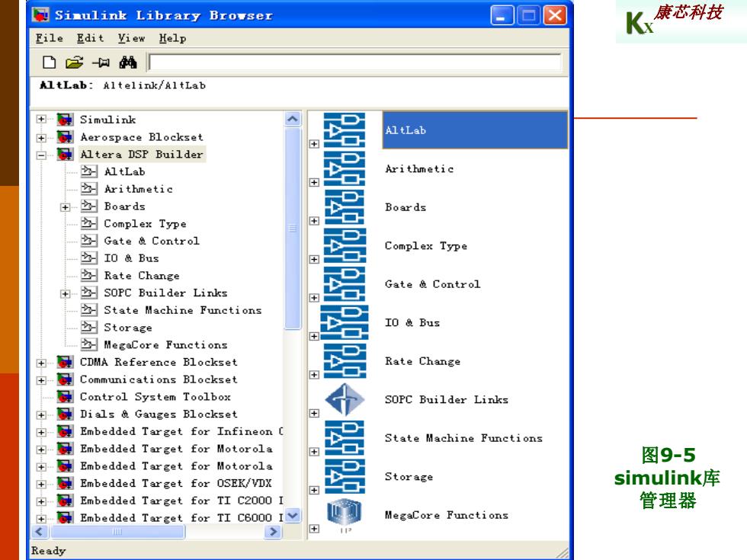Click the binoculars Find block icon

128,62
